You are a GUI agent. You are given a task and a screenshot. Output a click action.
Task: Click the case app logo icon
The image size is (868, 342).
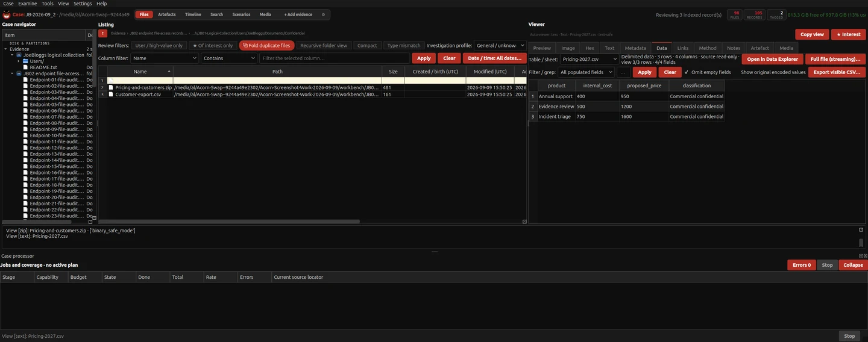(x=7, y=14)
